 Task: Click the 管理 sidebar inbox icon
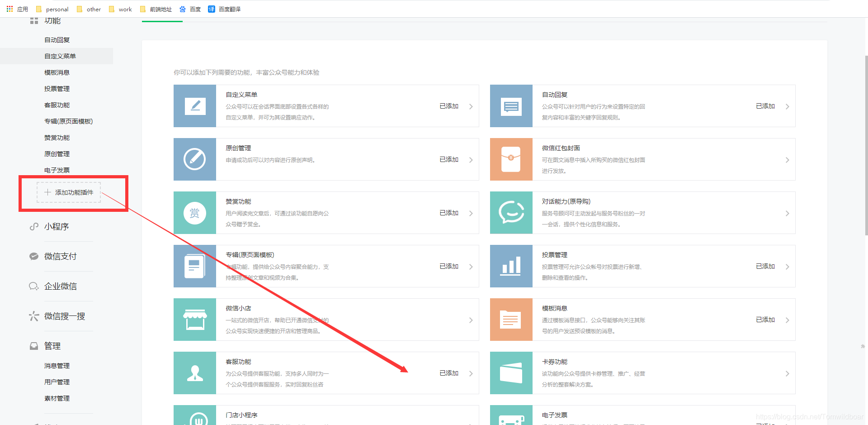tap(34, 346)
